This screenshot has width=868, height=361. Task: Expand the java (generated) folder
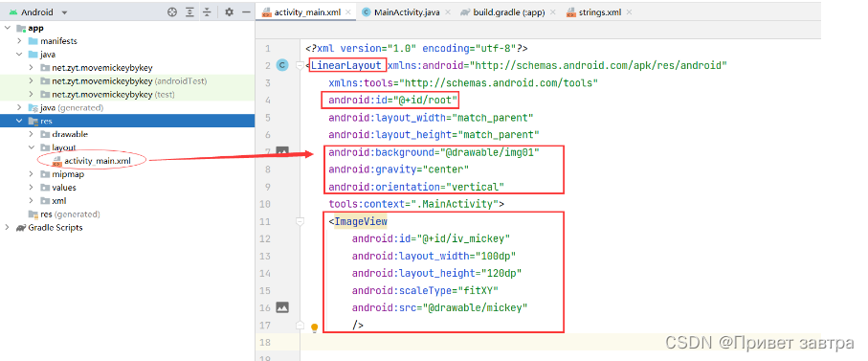tap(19, 107)
